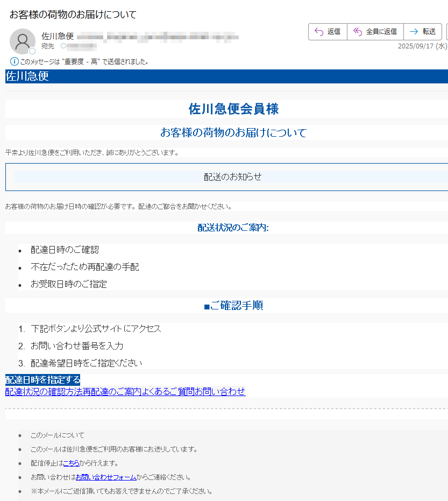The height and width of the screenshot is (501, 448).
Task: Open the お問い合わせ link below steps
Action: click(x=220, y=391)
